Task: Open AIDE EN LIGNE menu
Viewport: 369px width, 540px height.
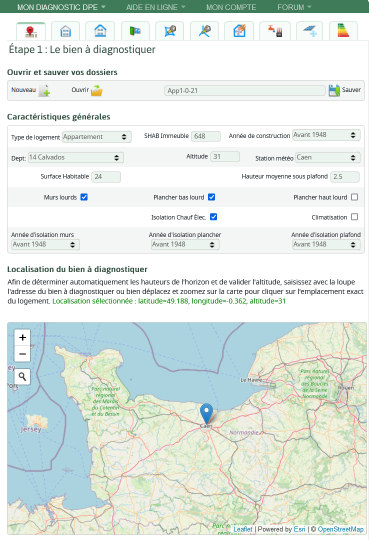Action: (x=155, y=7)
